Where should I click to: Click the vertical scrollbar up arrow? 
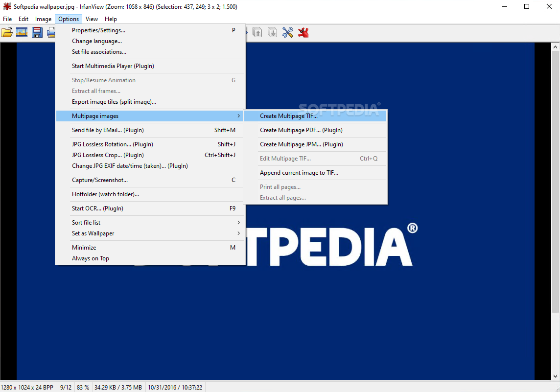556,47
